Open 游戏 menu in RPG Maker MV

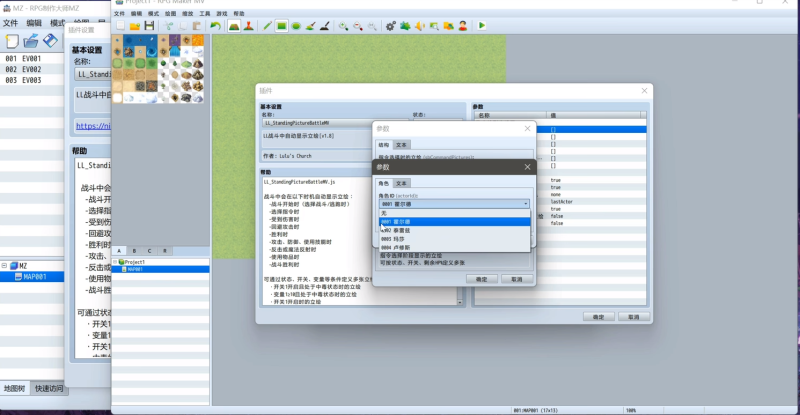pos(221,14)
